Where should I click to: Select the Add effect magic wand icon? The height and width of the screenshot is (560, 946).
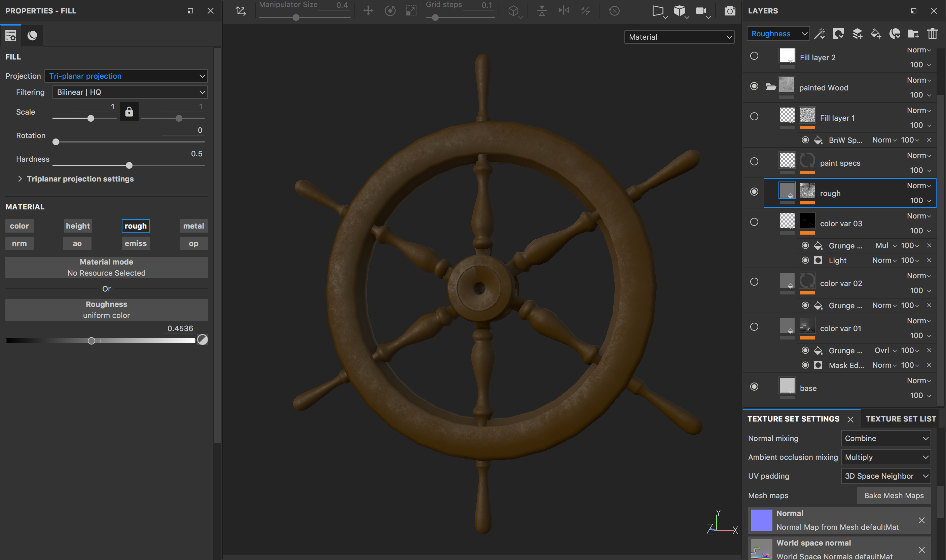tap(820, 34)
